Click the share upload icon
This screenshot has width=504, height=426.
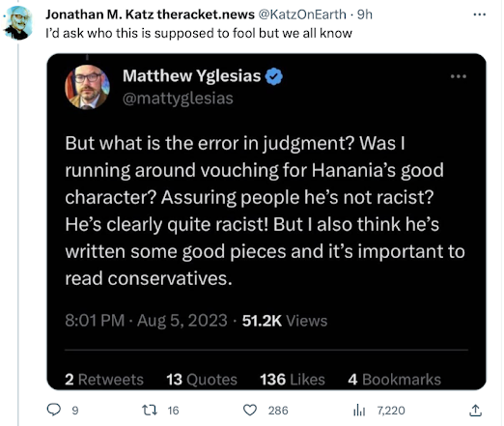pos(475,411)
